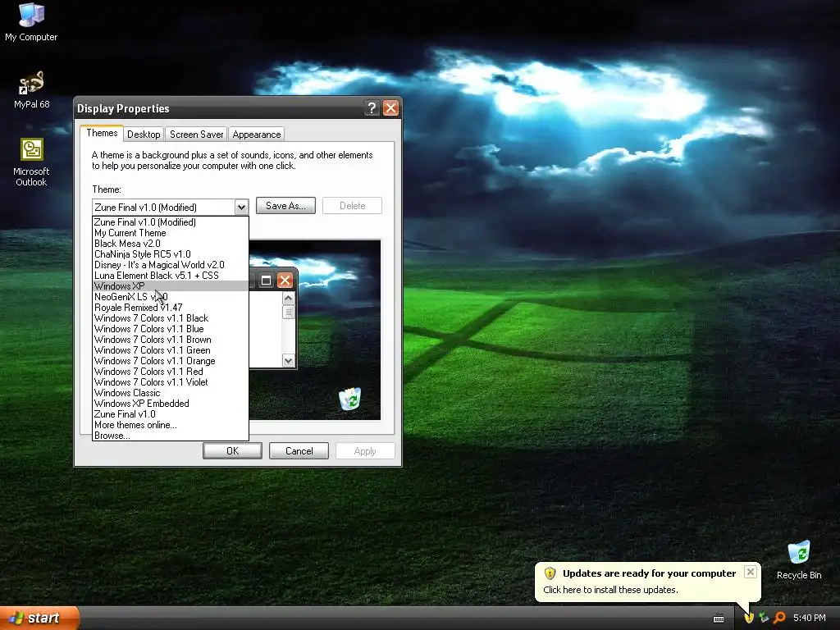
Task: Click More themes online... entry
Action: pos(171,425)
